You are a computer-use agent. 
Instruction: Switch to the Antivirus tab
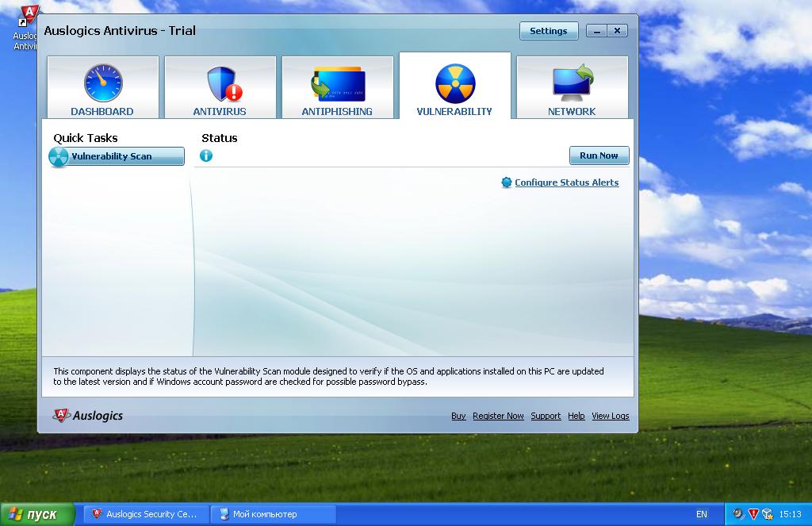220,87
